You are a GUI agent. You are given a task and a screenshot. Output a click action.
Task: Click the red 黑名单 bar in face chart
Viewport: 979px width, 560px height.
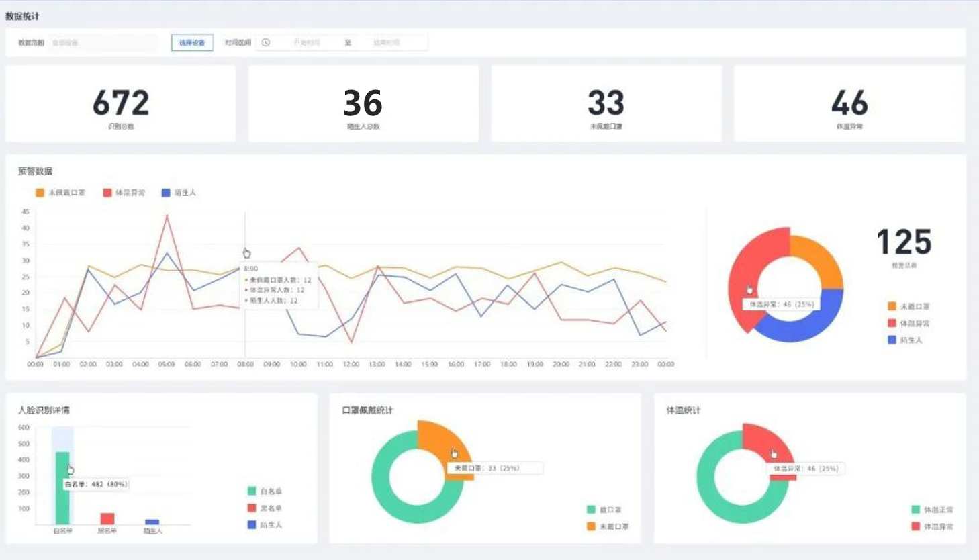tap(107, 518)
